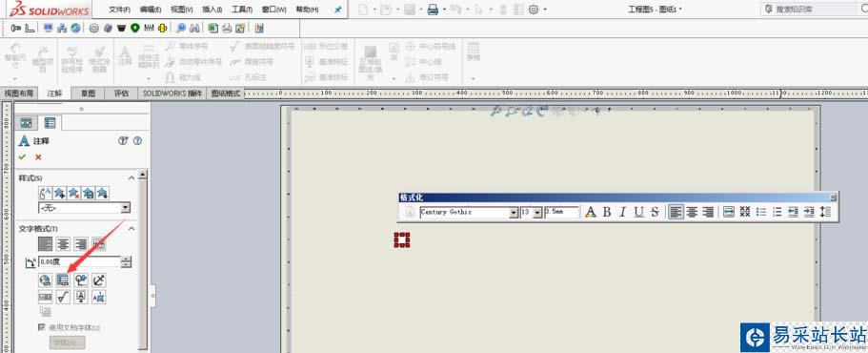The width and height of the screenshot is (868, 353).
Task: Switch to the 图纸格式 tab
Action: [x=227, y=93]
